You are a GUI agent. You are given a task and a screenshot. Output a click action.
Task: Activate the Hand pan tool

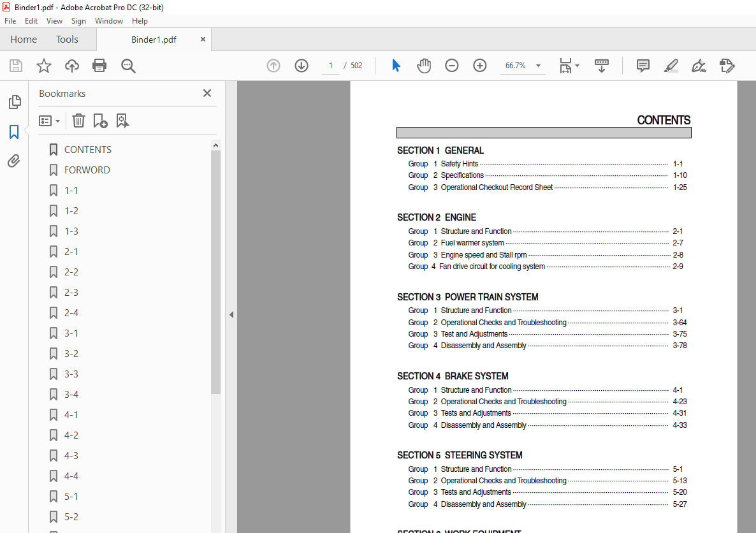point(424,66)
